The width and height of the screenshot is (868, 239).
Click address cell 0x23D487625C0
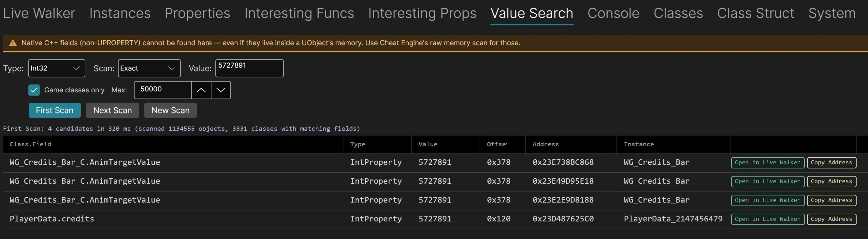(563, 219)
